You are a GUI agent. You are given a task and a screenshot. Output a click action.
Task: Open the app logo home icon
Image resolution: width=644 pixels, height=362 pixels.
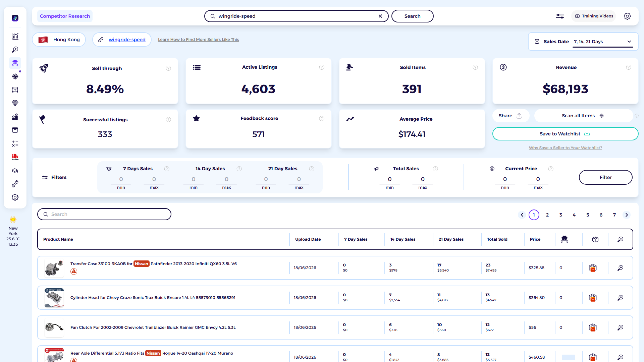click(x=15, y=18)
